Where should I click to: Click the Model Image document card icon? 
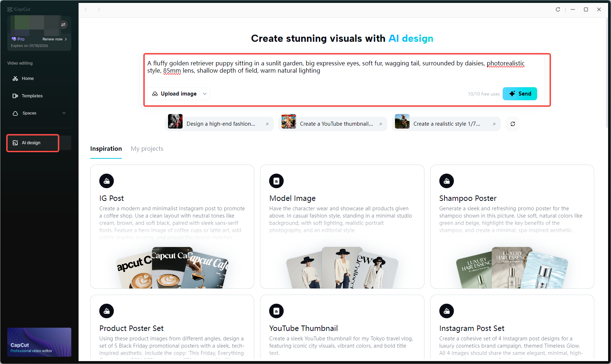pyautogui.click(x=276, y=181)
